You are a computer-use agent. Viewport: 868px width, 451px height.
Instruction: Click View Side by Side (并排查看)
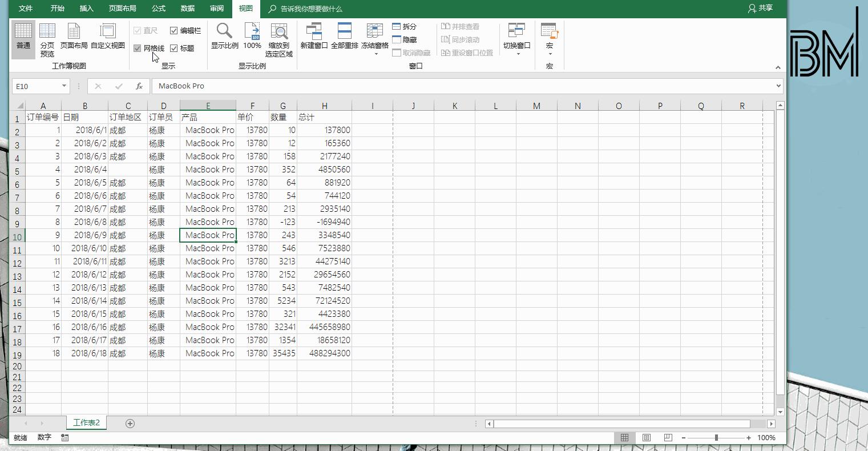coord(460,26)
